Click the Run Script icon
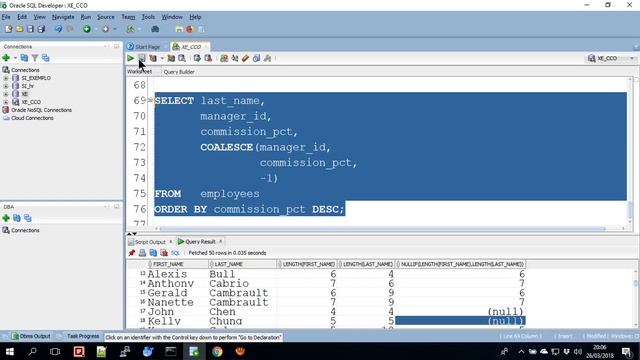 [142, 58]
